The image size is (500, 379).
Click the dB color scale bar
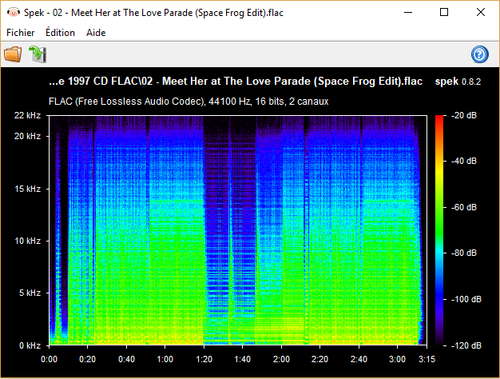439,230
